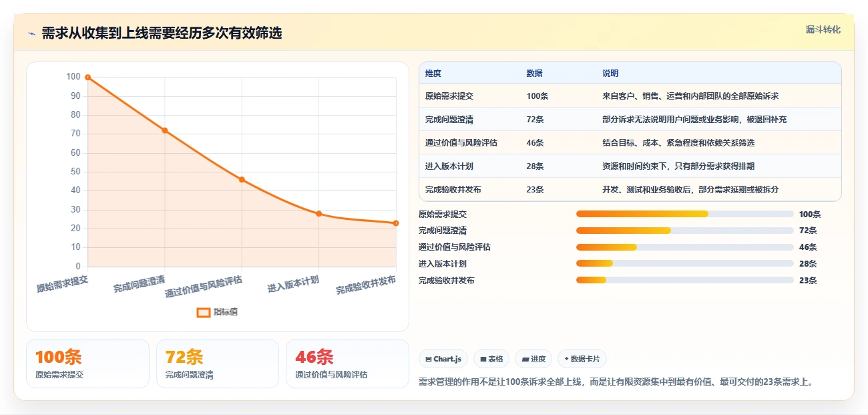The image size is (868, 415).
Task: Click the page title 需求从收集到上线需要经历多次有效筛选
Action: click(x=162, y=33)
